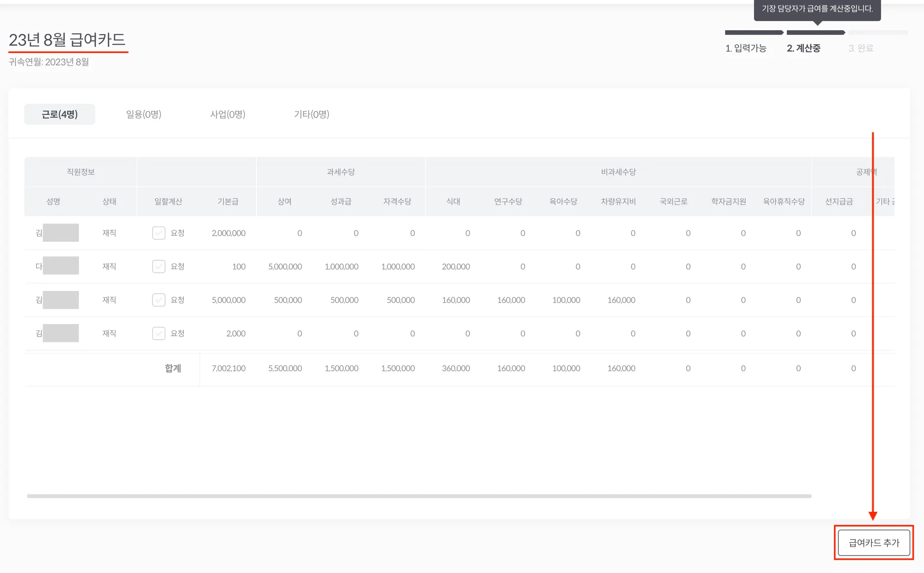Click the 200,000 식대 cell

point(456,266)
